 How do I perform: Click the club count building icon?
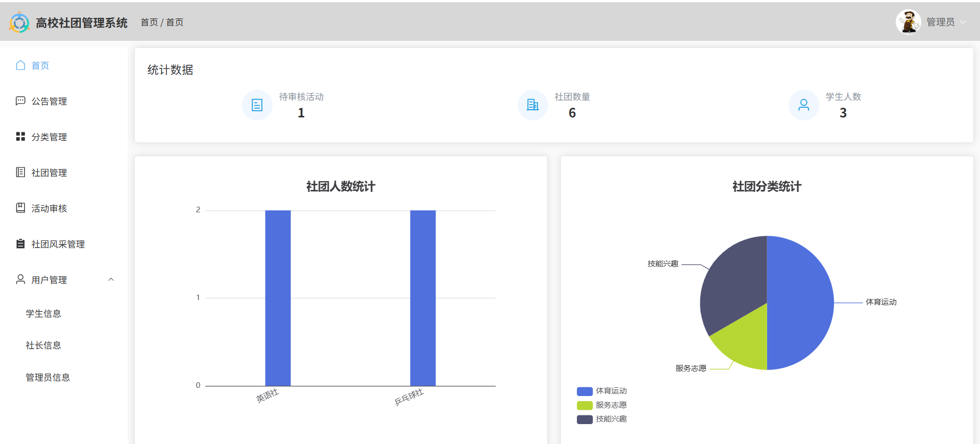pyautogui.click(x=533, y=105)
